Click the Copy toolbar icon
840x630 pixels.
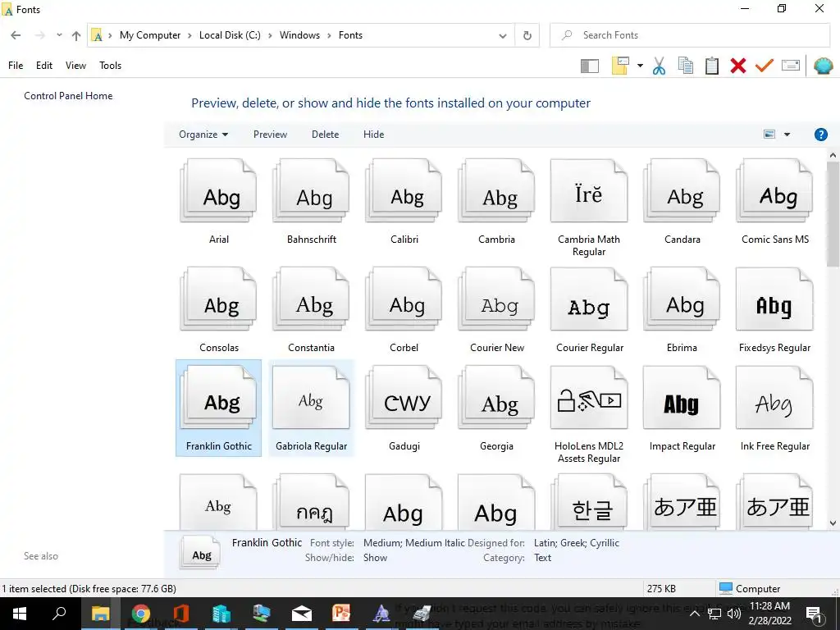pyautogui.click(x=685, y=66)
